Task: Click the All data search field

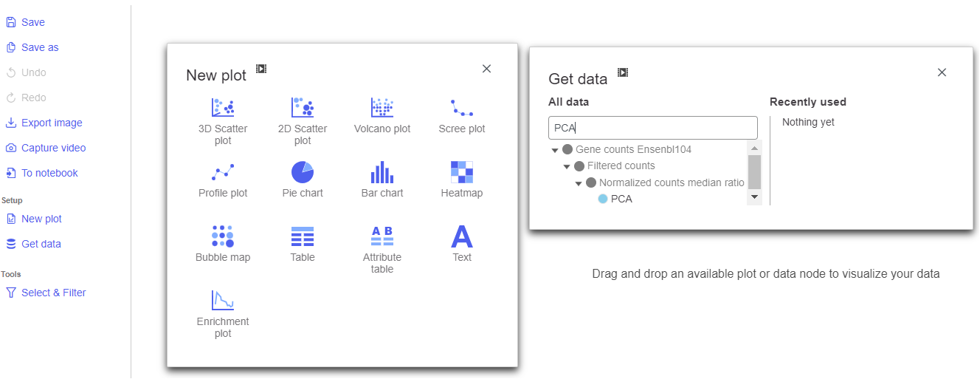Action: (x=652, y=128)
